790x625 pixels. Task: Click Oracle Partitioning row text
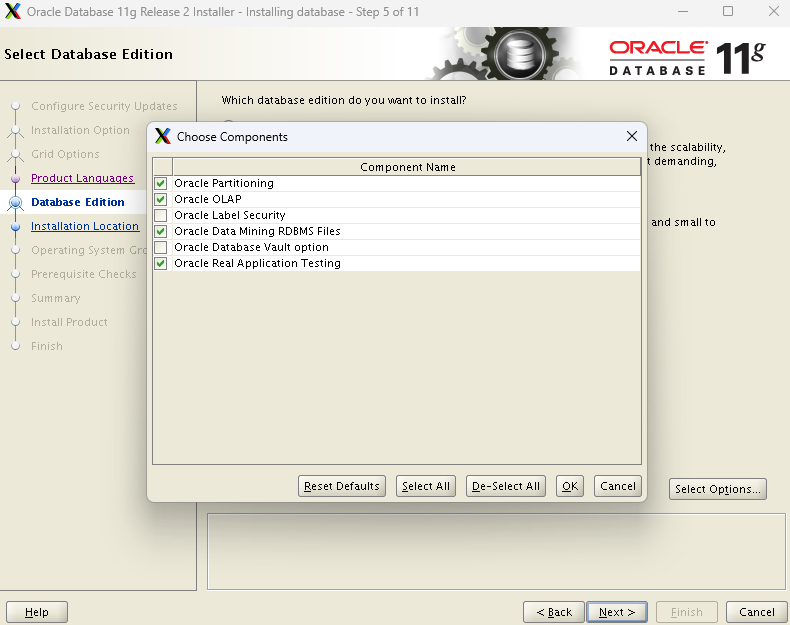click(x=224, y=183)
